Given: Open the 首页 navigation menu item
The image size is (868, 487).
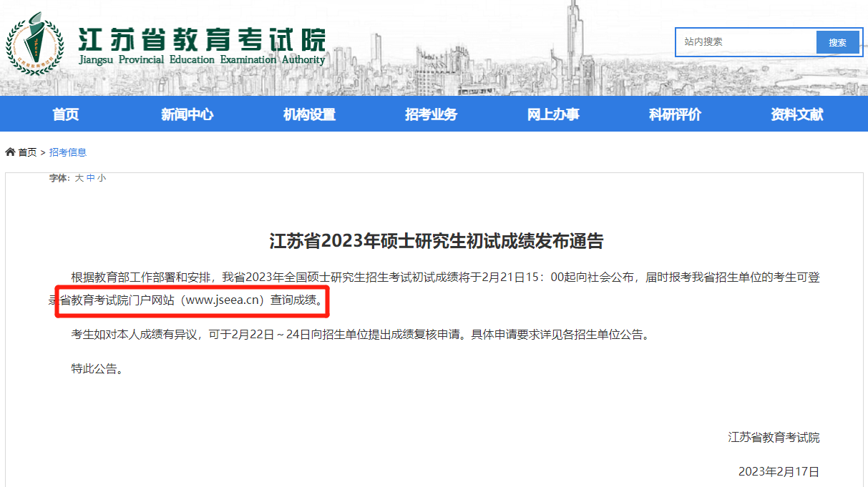Looking at the screenshot, I should tap(65, 114).
